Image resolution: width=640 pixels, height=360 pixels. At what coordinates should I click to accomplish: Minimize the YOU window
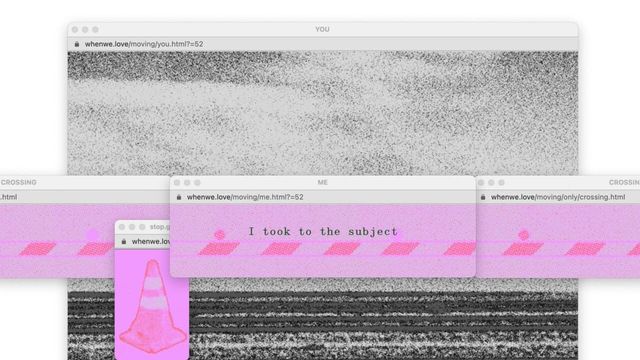(85, 29)
